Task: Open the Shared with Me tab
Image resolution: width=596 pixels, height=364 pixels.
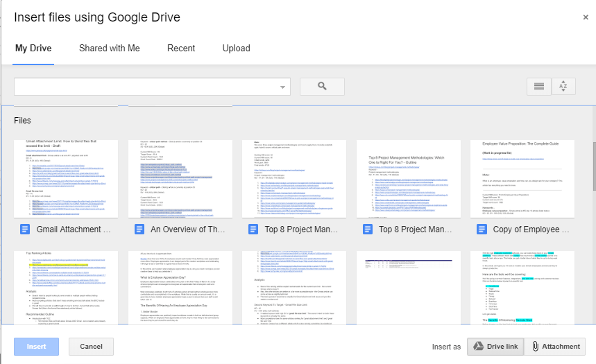Action: (110, 49)
